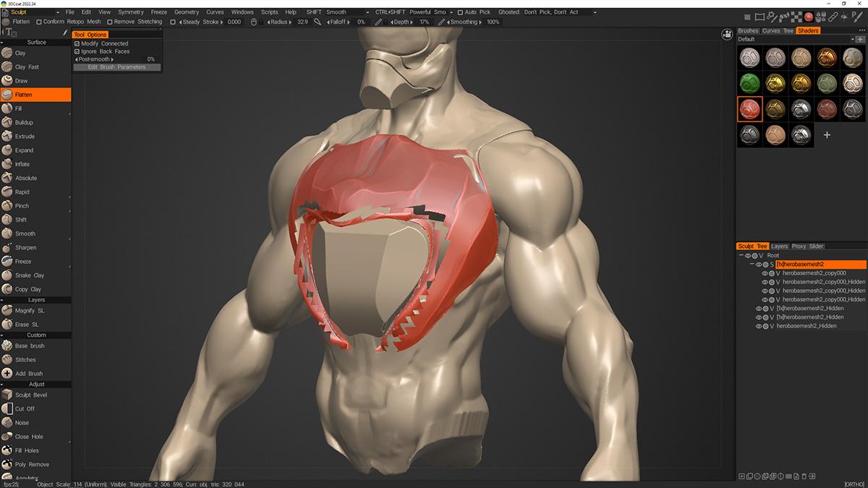Select the Close Hole tool

click(x=35, y=437)
